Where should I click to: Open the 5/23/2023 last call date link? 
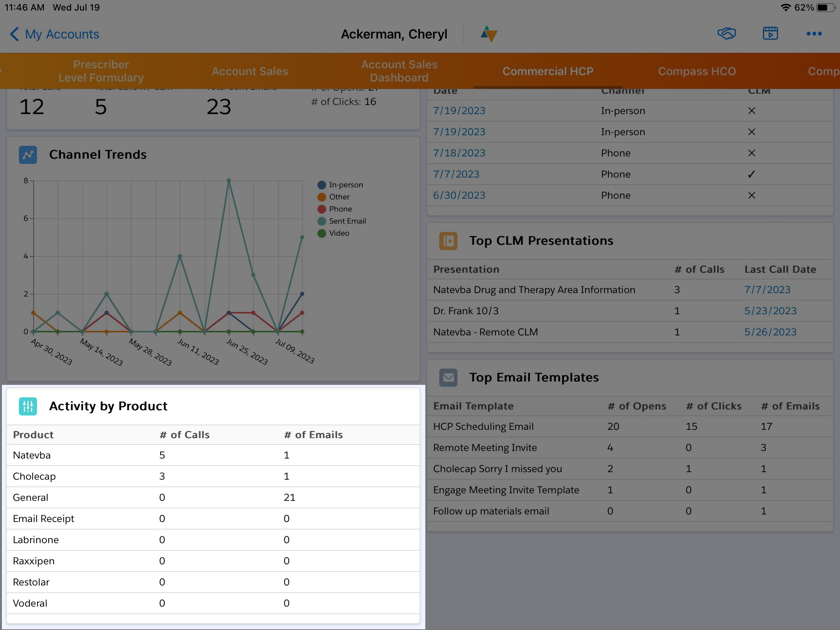[770, 311]
